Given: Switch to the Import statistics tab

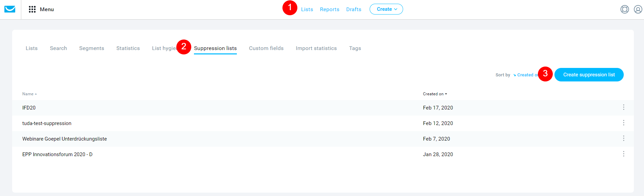Looking at the screenshot, I should pos(316,48).
